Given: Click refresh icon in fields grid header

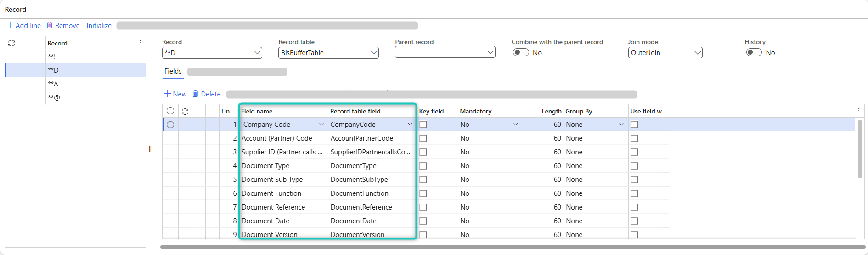Looking at the screenshot, I should tap(185, 111).
